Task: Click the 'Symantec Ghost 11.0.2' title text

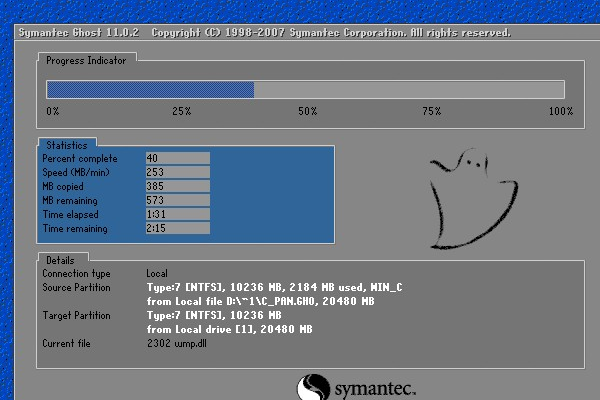Action: pyautogui.click(x=79, y=33)
